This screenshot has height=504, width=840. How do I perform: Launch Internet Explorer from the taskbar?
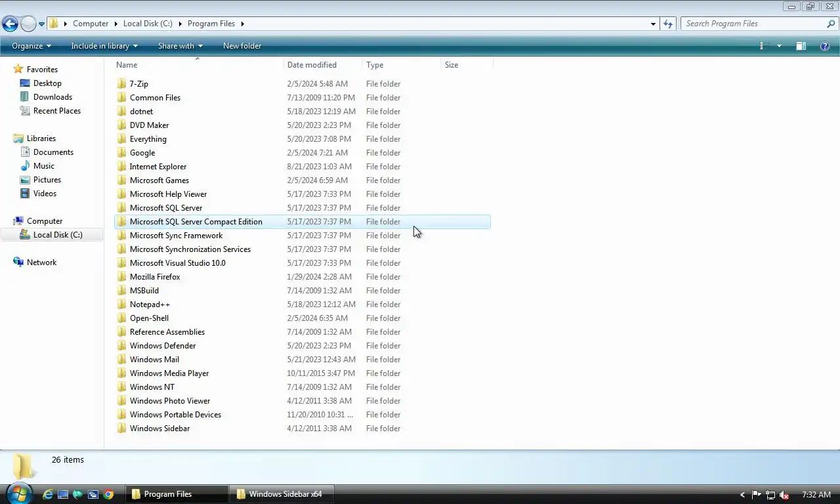pos(47,494)
